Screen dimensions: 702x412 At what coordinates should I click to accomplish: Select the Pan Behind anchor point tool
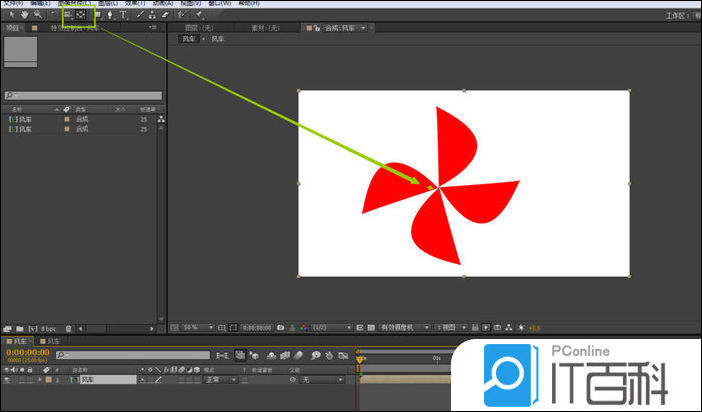[x=82, y=15]
